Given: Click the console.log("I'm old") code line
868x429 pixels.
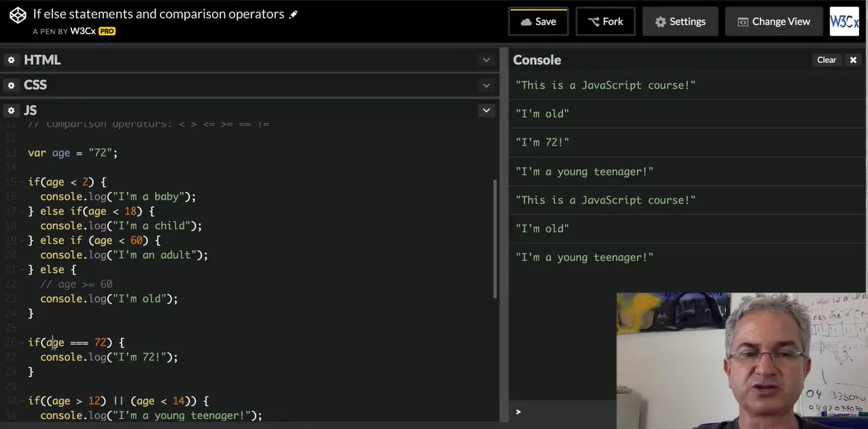Looking at the screenshot, I should [109, 299].
